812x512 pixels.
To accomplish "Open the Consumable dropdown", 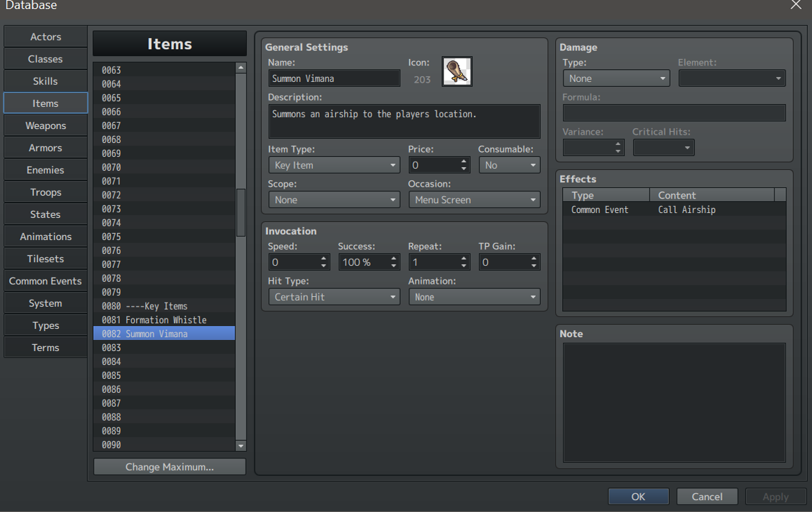I will coord(509,165).
